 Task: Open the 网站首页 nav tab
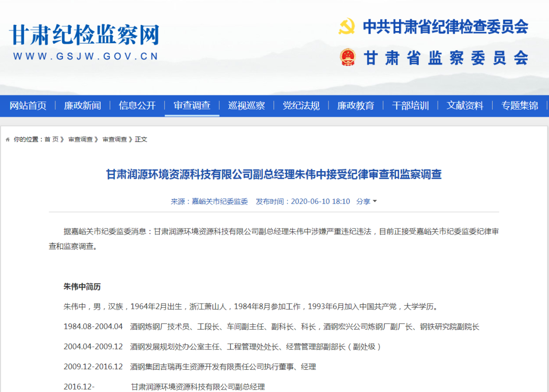[x=28, y=106]
